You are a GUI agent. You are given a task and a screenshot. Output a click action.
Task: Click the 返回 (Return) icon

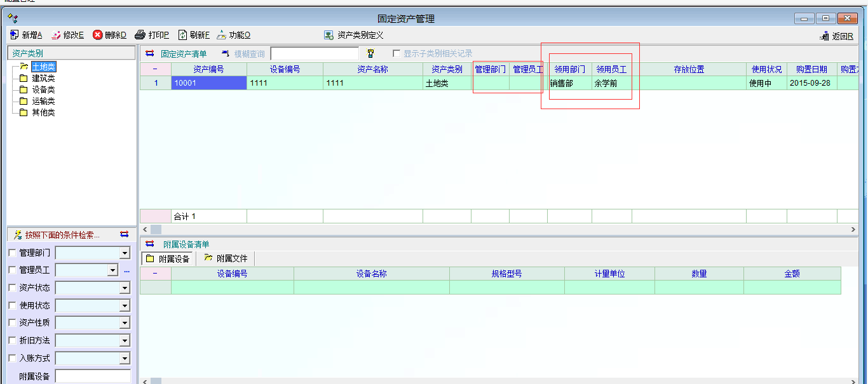click(825, 36)
